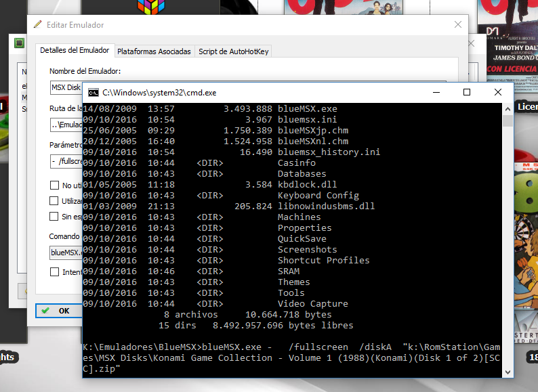Close the cmd.exe window
Viewport: 538px width, 392px height.
click(498, 92)
